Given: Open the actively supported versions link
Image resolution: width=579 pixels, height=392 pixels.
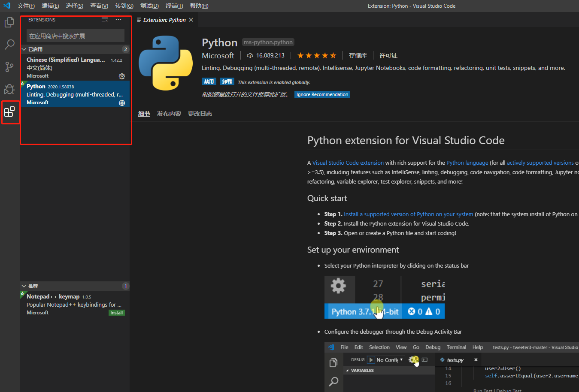Looking at the screenshot, I should coord(540,163).
